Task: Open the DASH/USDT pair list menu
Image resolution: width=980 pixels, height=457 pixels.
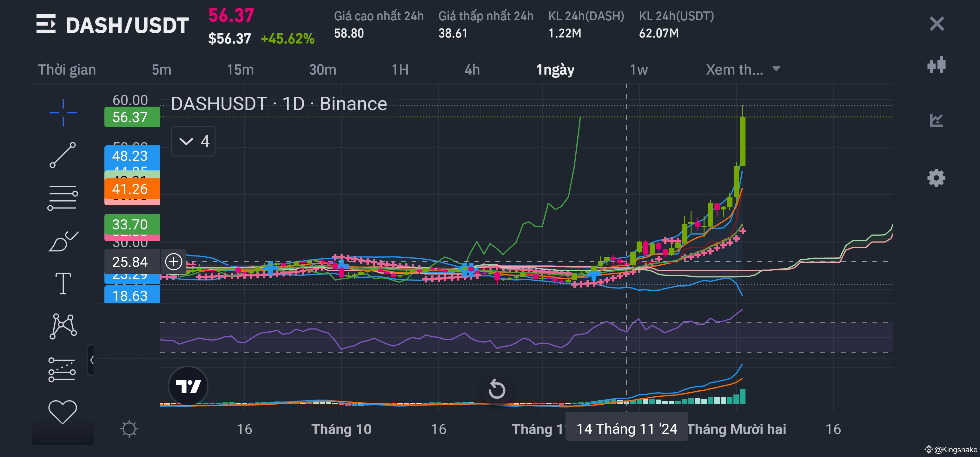Action: (x=46, y=24)
